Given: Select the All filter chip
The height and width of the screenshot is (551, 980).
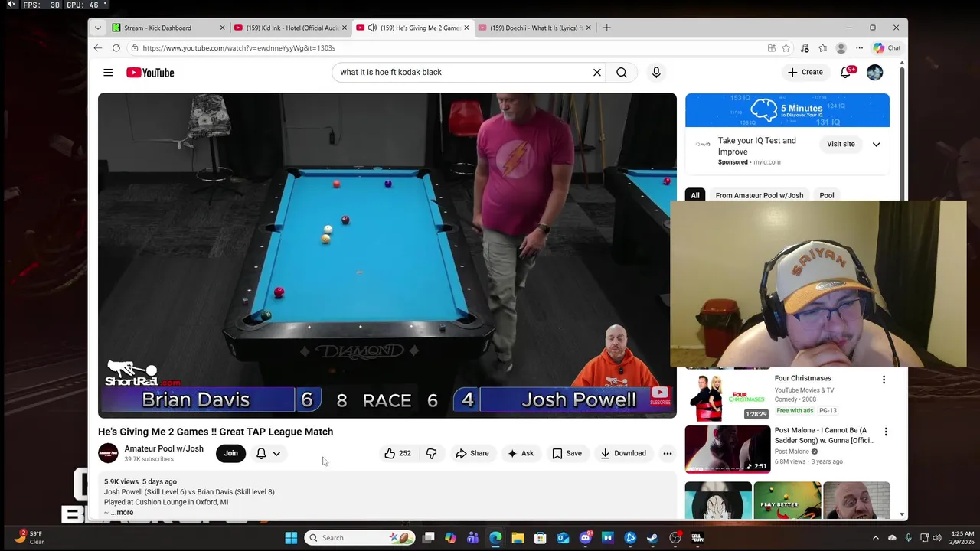Looking at the screenshot, I should pos(695,195).
